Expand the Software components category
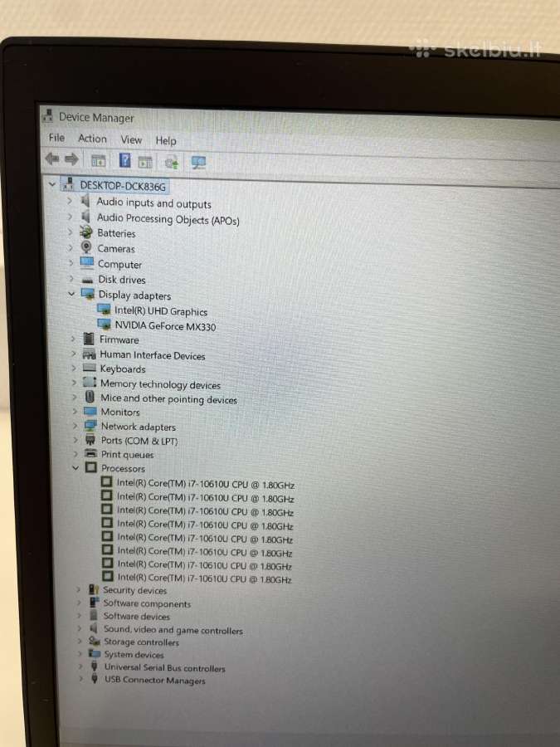The height and width of the screenshot is (747, 560). [79, 603]
